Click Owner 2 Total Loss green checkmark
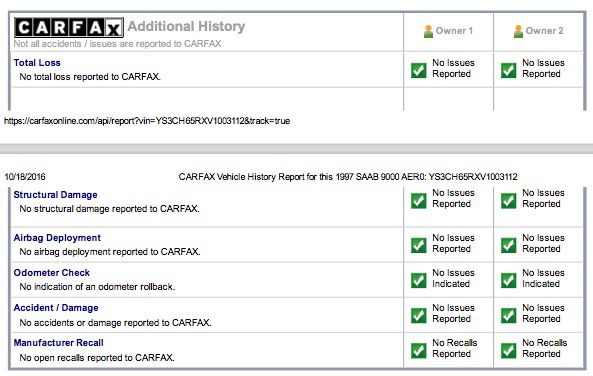Image resolution: width=593 pixels, height=376 pixels. [x=509, y=70]
